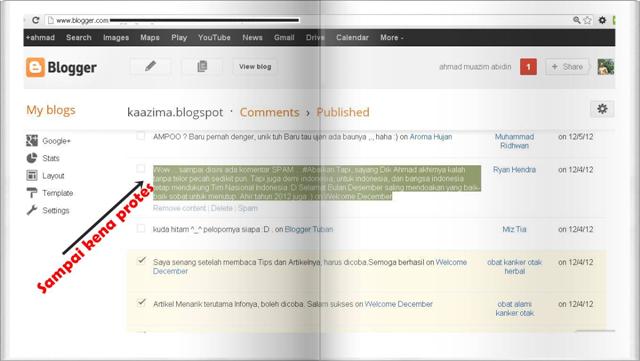Open Play in the Google bar

pos(179,38)
